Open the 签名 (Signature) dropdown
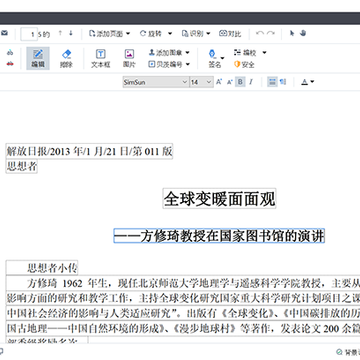Image resolution: width=360 pixels, height=360 pixels. 215,58
